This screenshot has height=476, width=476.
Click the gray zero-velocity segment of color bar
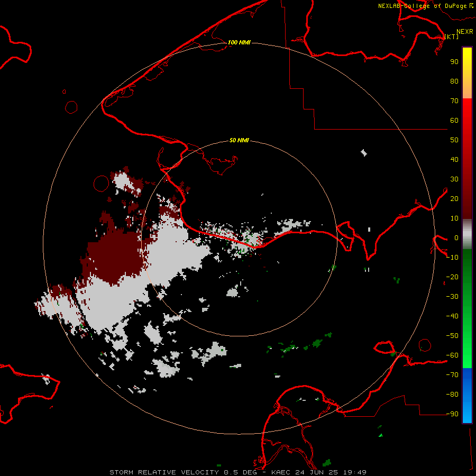pyautogui.click(x=467, y=234)
